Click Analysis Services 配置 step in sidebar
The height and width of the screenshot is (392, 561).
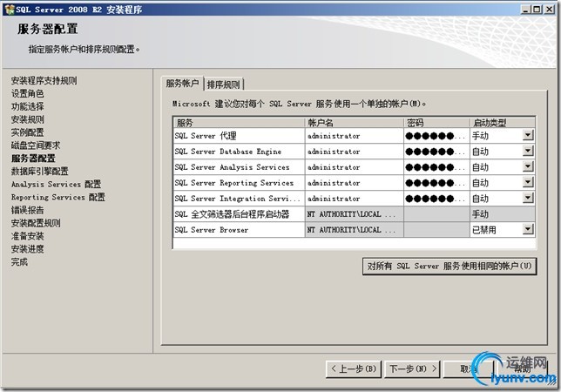coord(56,184)
